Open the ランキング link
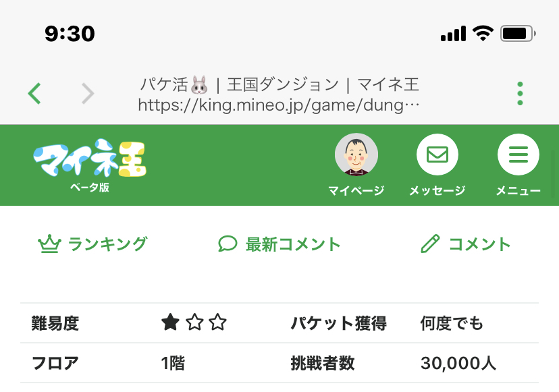 108,244
